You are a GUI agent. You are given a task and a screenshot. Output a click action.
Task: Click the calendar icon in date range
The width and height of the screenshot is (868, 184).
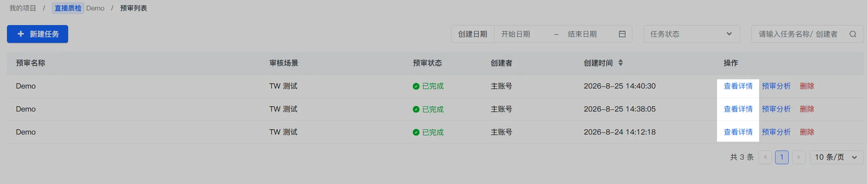[622, 34]
